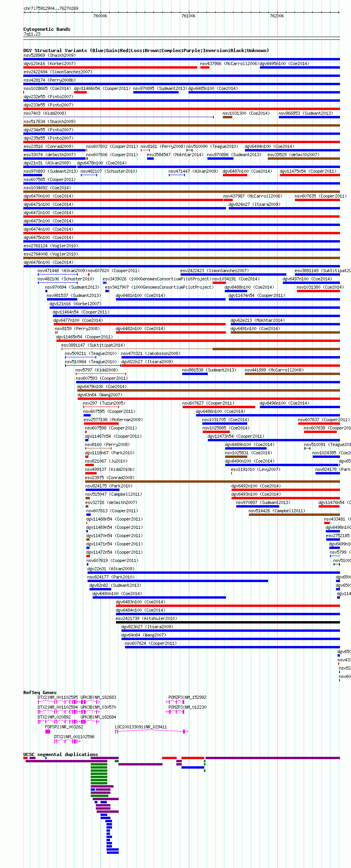Select esv23516 (Conrad2009) label
Screen dimensions: 351x868
(49, 146)
